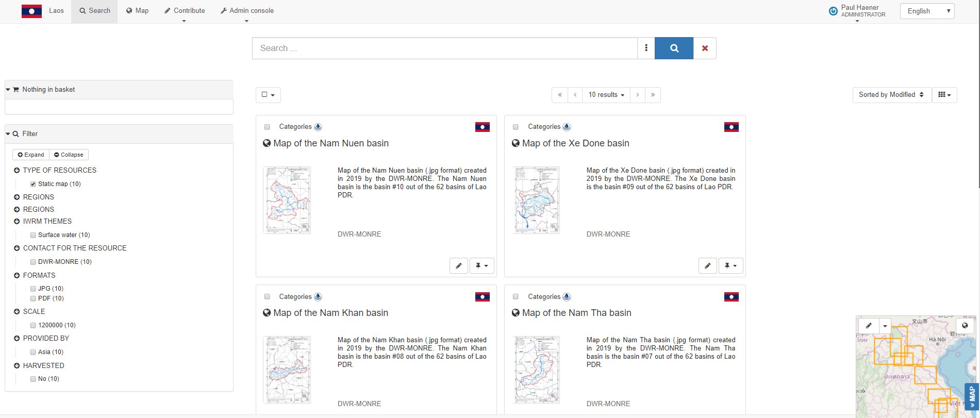Screen dimensions: 980x418
Task: Click into the Search text field
Action: pos(444,48)
